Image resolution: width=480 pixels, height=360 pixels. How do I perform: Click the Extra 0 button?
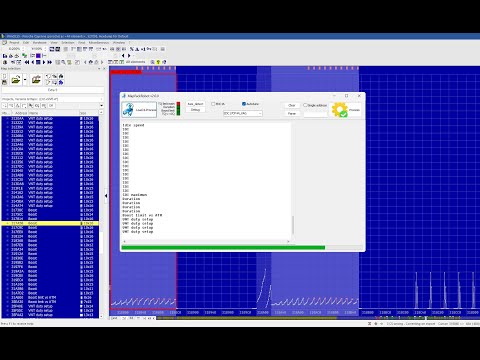coord(52,90)
